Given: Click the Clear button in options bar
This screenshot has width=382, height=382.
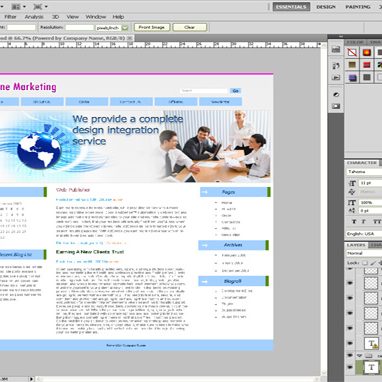Looking at the screenshot, I should [189, 27].
